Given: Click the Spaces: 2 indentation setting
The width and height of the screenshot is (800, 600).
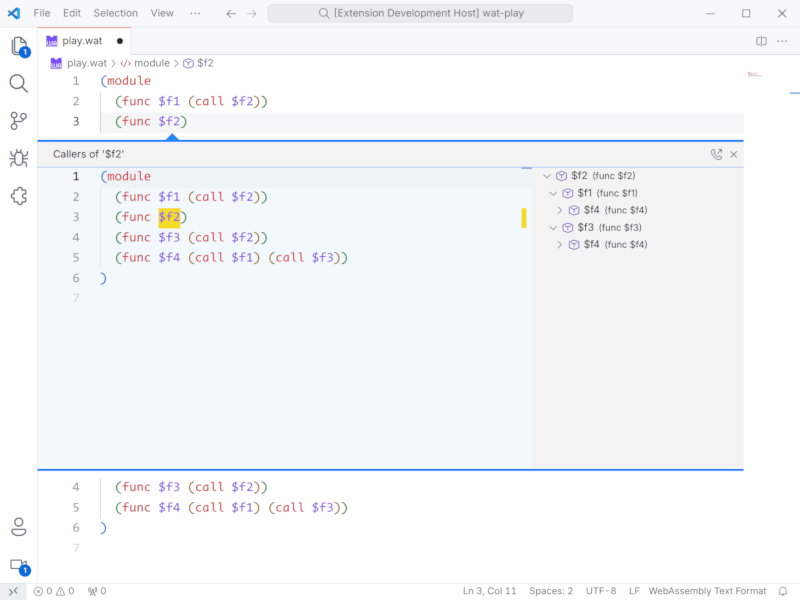Looking at the screenshot, I should pyautogui.click(x=551, y=591).
